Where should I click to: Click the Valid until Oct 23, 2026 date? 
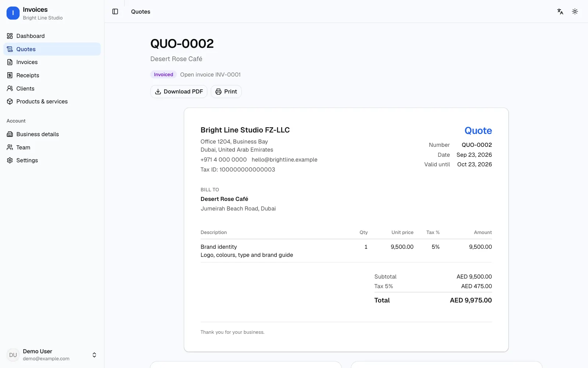474,164
